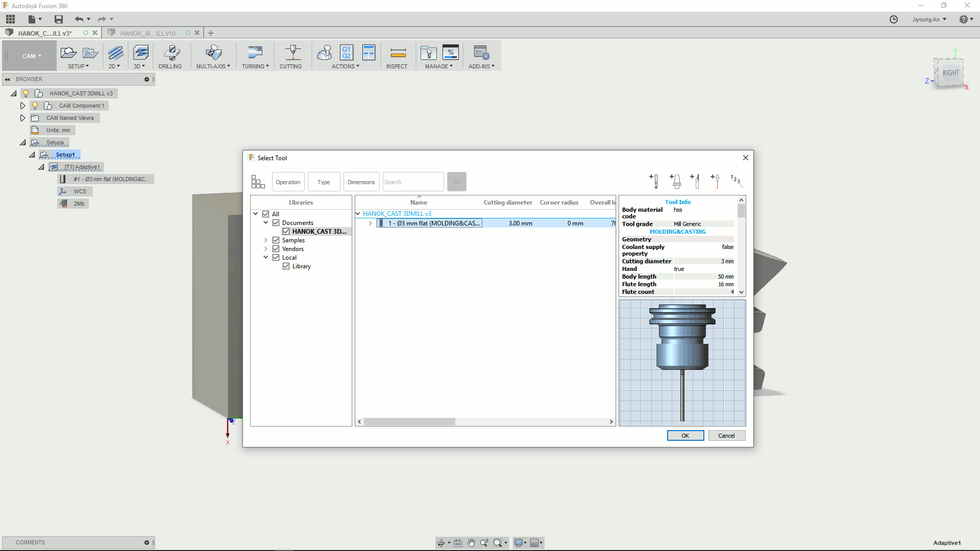Expand the CAM Component:1 node
The image size is (980, 551).
click(22, 106)
